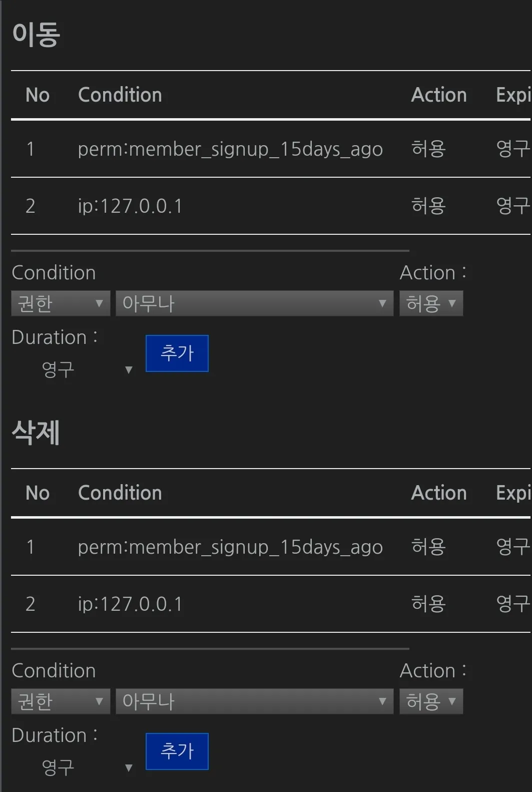Screen dimensions: 532x792
Task: Click the Condition column header under 이동
Action: (120, 95)
